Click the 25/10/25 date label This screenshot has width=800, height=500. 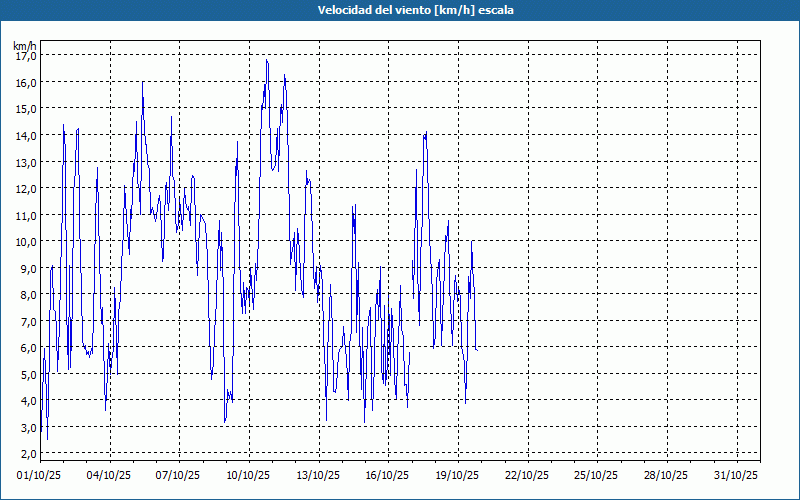click(x=597, y=475)
